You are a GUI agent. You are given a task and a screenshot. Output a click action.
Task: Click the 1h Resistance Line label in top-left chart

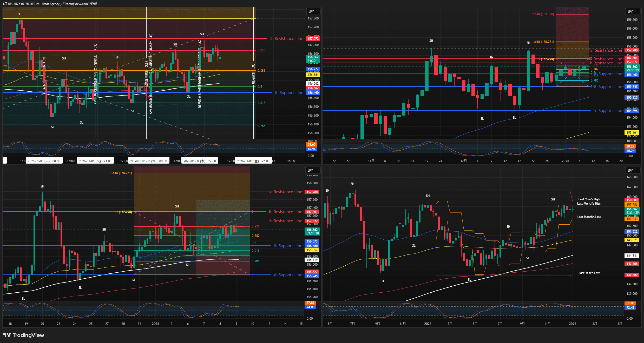tap(286, 39)
